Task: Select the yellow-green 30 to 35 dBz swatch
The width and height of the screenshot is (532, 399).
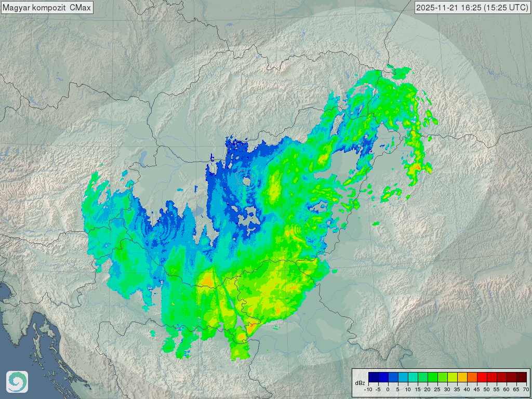Action: [452, 377]
